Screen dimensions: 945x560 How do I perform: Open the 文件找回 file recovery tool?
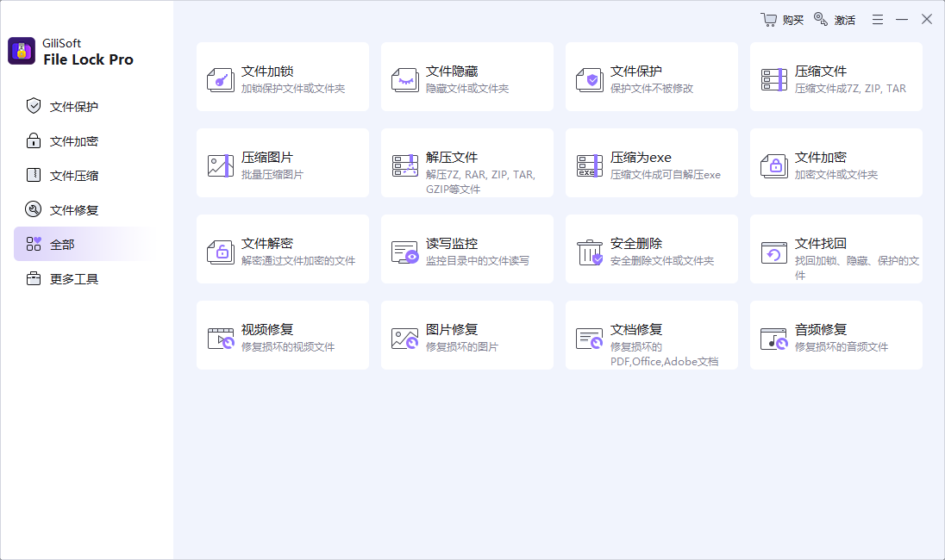[835, 248]
